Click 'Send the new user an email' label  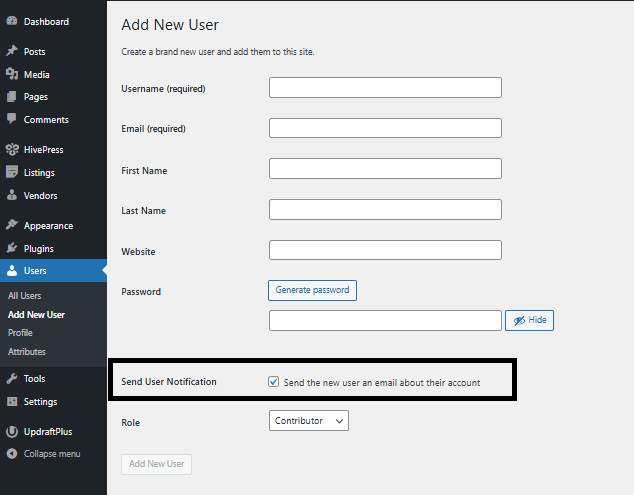382,383
